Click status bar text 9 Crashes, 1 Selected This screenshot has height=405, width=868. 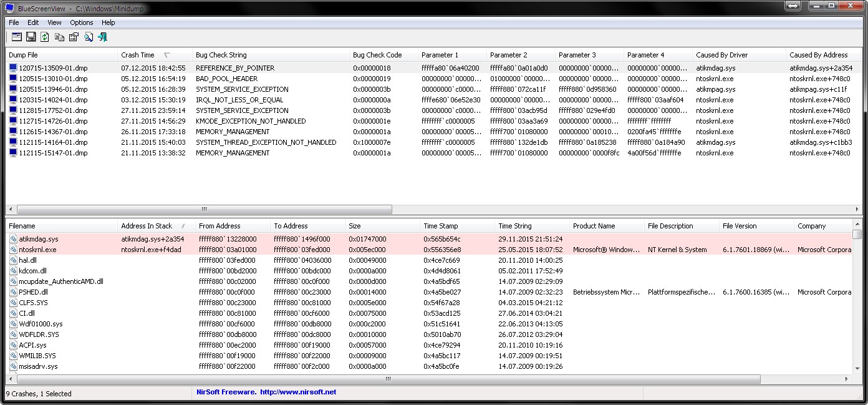(x=39, y=394)
